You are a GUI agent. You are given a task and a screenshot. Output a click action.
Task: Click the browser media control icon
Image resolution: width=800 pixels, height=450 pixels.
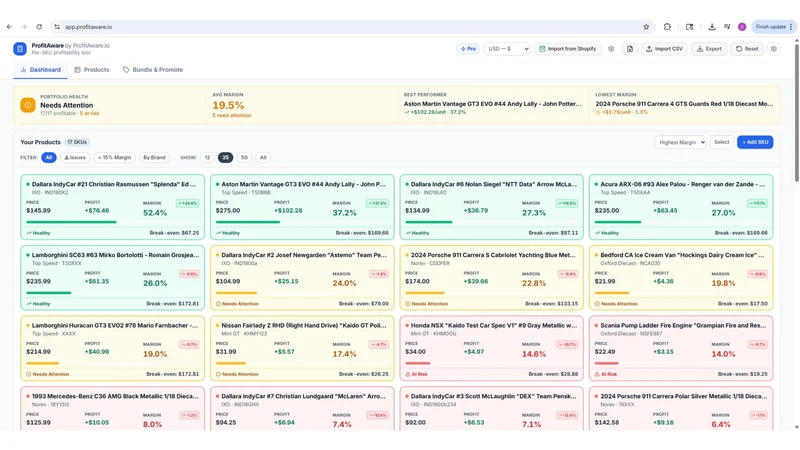[727, 27]
